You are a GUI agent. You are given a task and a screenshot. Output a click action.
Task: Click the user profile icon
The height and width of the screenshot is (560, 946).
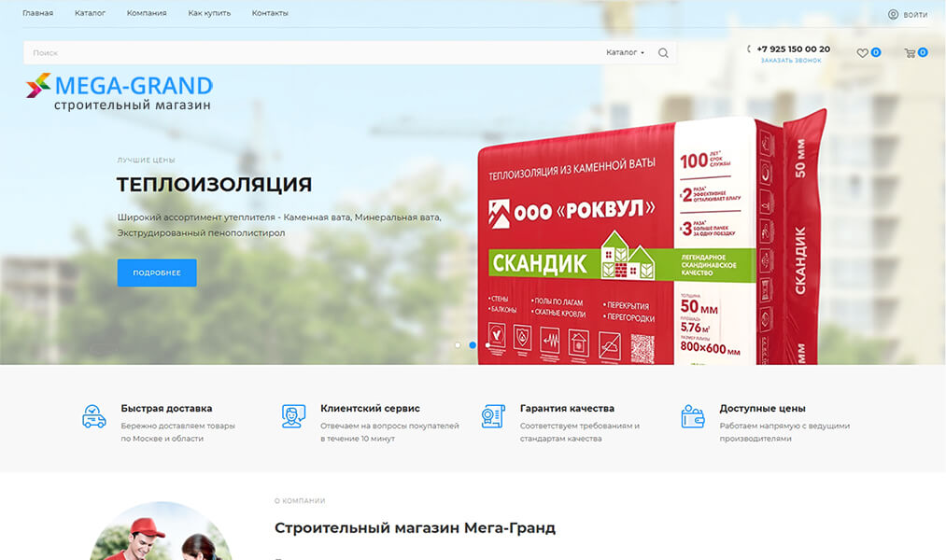pyautogui.click(x=893, y=14)
